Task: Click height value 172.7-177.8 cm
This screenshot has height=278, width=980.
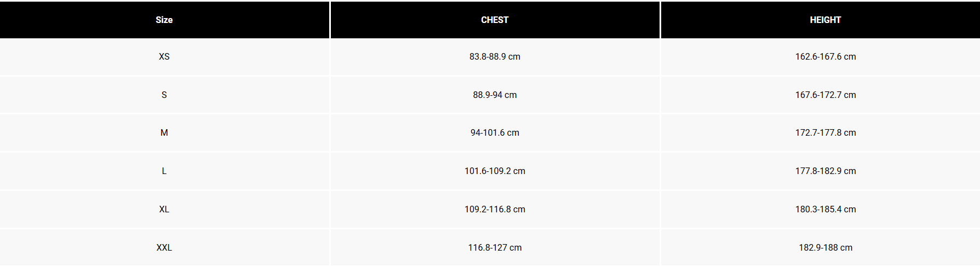Action: 825,132
